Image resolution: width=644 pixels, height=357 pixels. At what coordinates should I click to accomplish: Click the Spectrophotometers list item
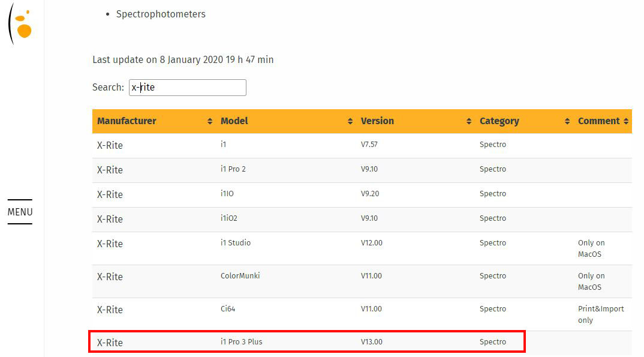[161, 14]
